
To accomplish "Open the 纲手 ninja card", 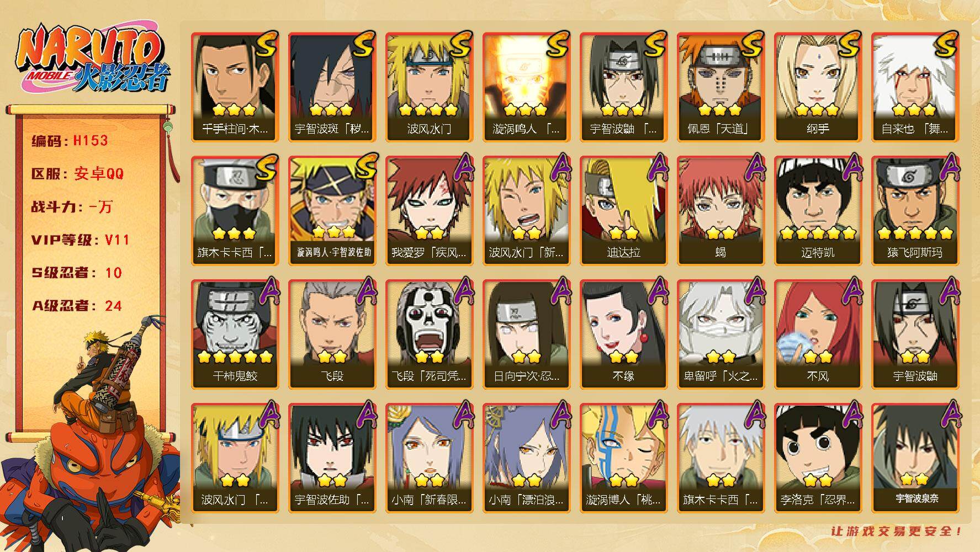I will tap(818, 87).
